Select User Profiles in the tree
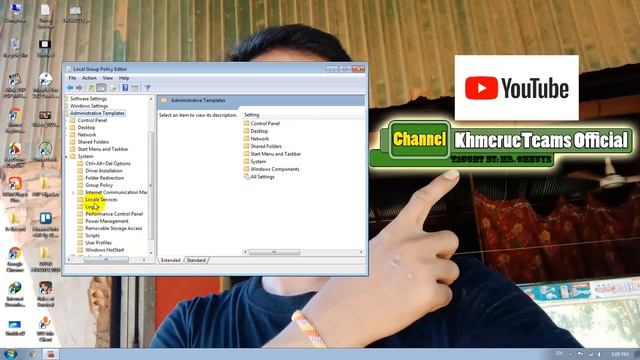This screenshot has height=360, width=640. click(x=98, y=243)
